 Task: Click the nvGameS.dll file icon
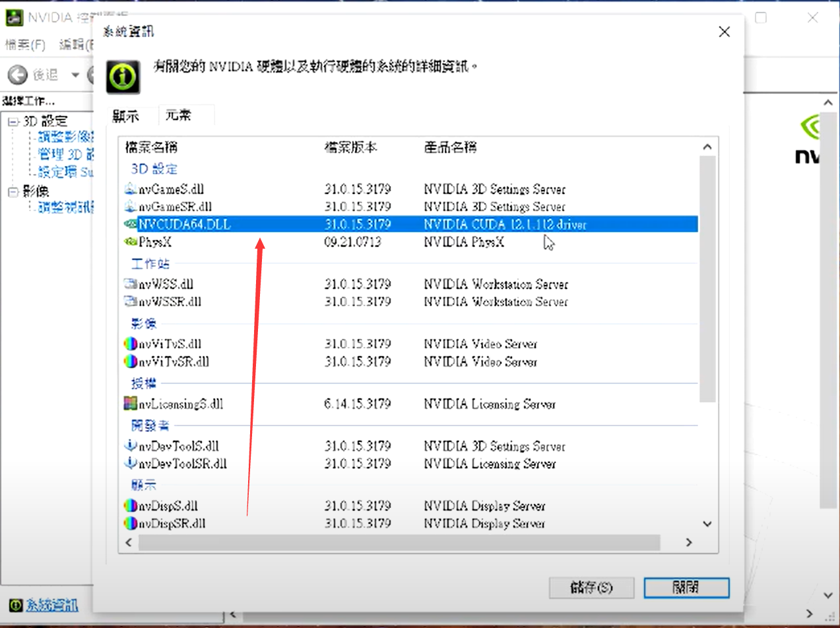tap(131, 189)
